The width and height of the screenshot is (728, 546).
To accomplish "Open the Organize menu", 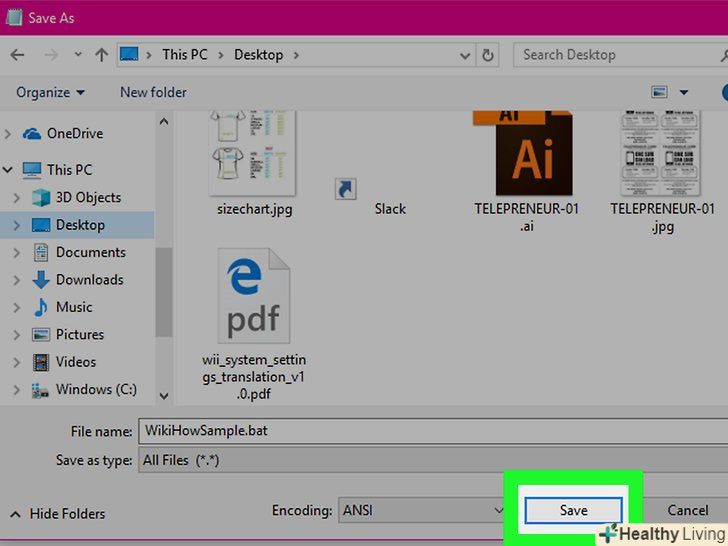I will 50,92.
